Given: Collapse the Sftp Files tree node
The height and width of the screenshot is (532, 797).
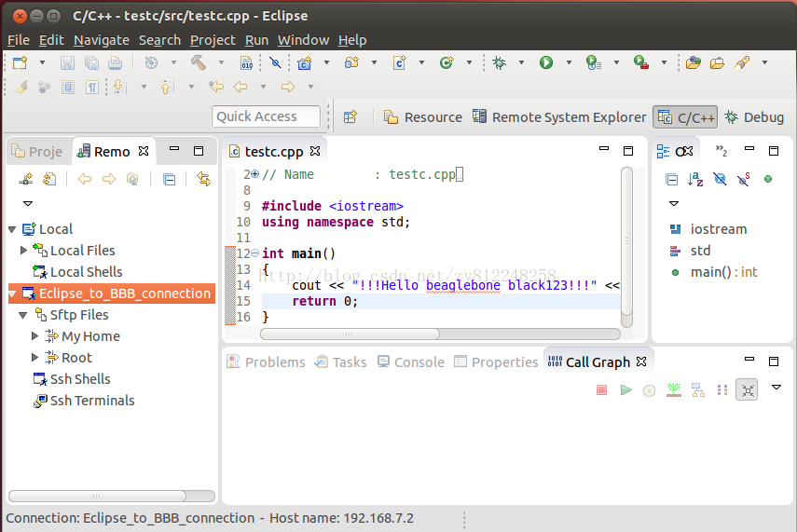Looking at the screenshot, I should tap(24, 315).
